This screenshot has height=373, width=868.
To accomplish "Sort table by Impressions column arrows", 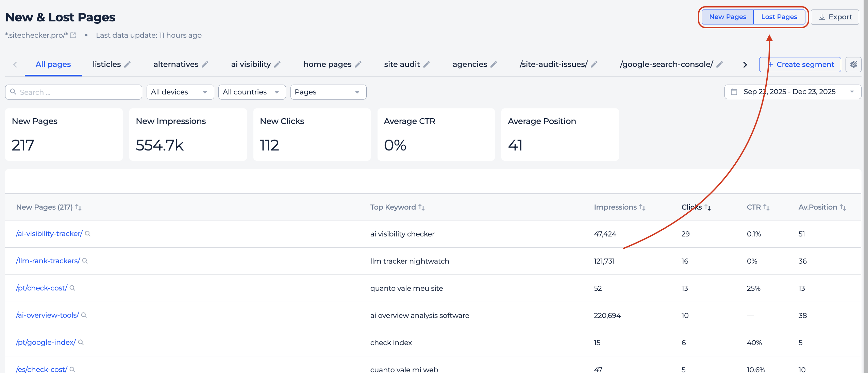I will pos(642,207).
